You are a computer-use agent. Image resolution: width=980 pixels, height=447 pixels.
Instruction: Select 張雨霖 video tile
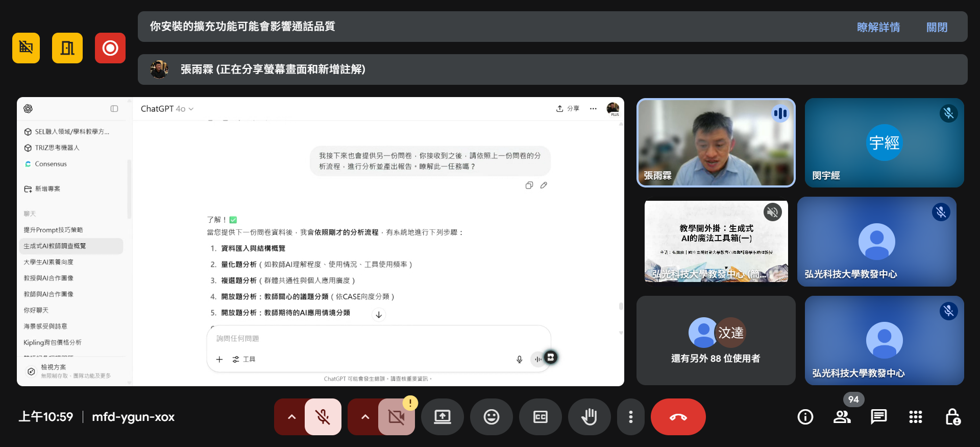[716, 143]
